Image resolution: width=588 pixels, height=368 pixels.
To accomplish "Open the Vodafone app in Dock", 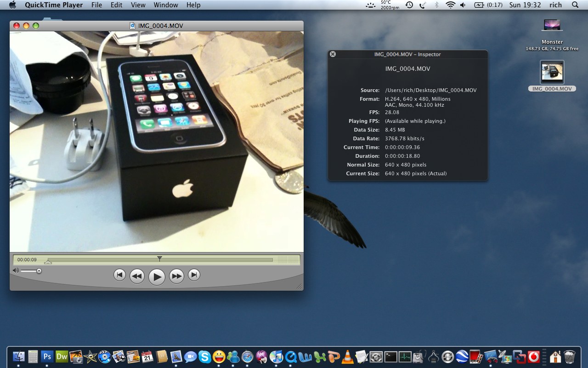I will click(533, 356).
